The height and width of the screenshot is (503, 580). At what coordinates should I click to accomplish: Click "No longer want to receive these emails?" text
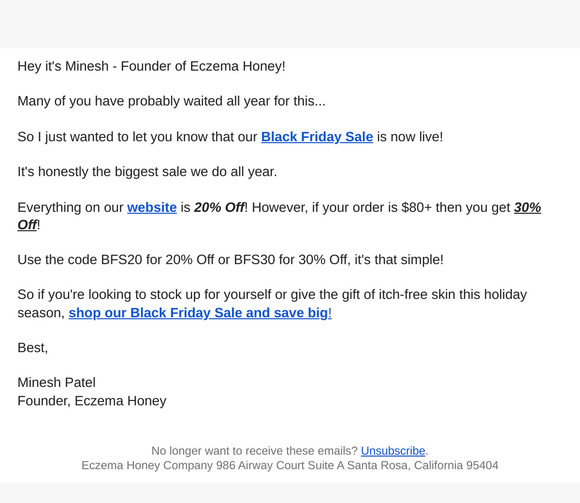[x=254, y=451]
